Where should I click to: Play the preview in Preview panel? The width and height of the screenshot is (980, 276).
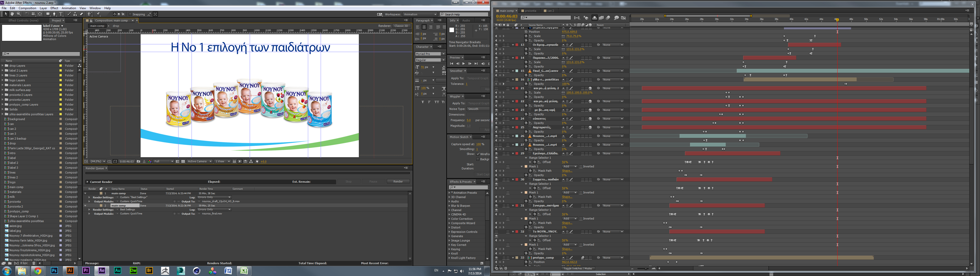tap(463, 64)
